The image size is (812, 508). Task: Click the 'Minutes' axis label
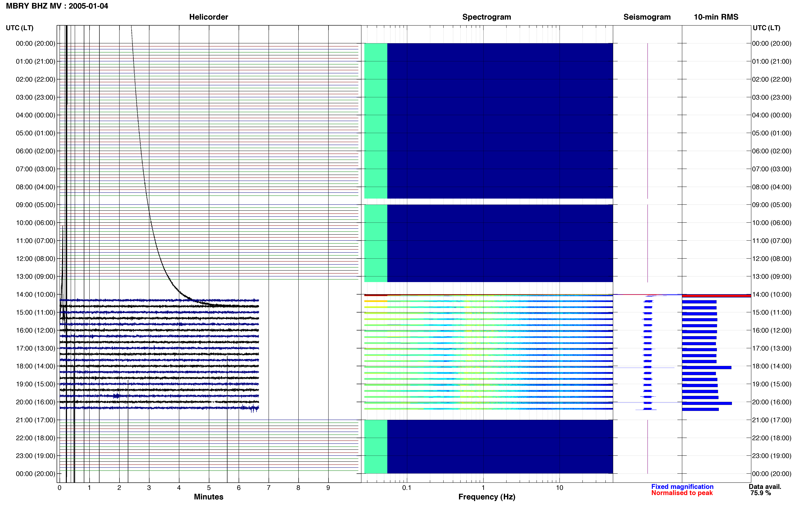pos(209,497)
